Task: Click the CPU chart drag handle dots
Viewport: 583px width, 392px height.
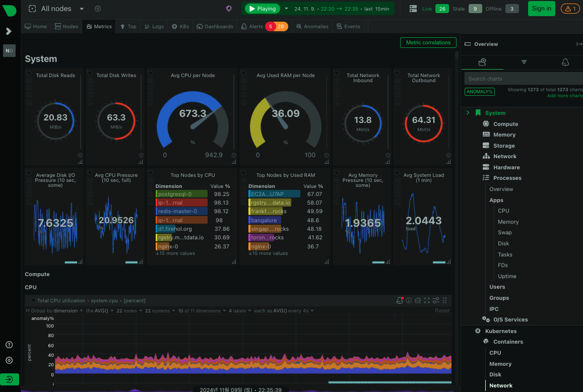Action: [x=445, y=300]
